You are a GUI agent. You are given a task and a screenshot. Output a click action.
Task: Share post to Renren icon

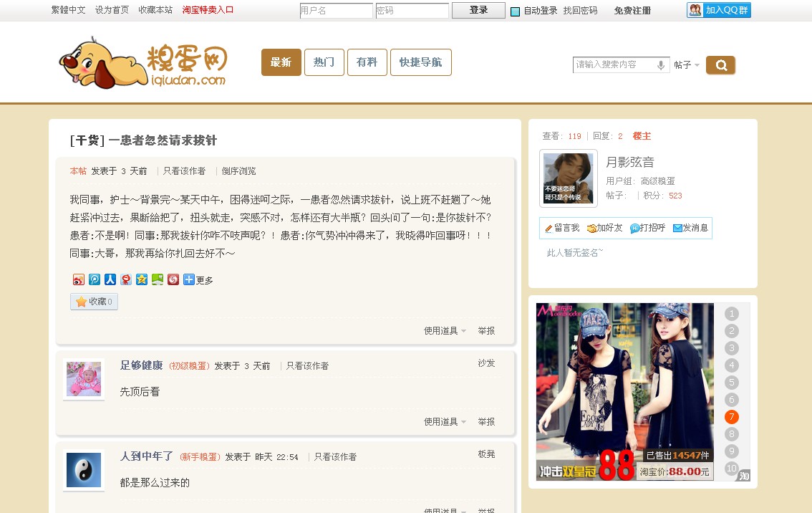[x=110, y=280]
